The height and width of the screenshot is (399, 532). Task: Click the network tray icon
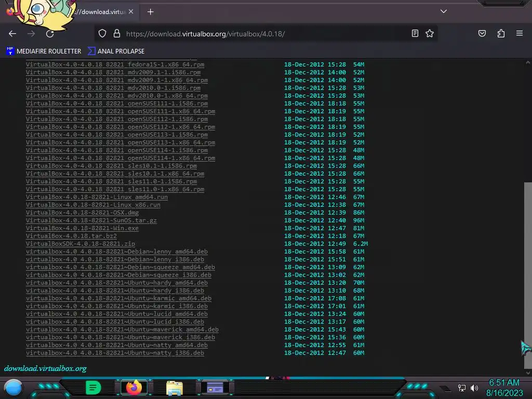(461, 388)
